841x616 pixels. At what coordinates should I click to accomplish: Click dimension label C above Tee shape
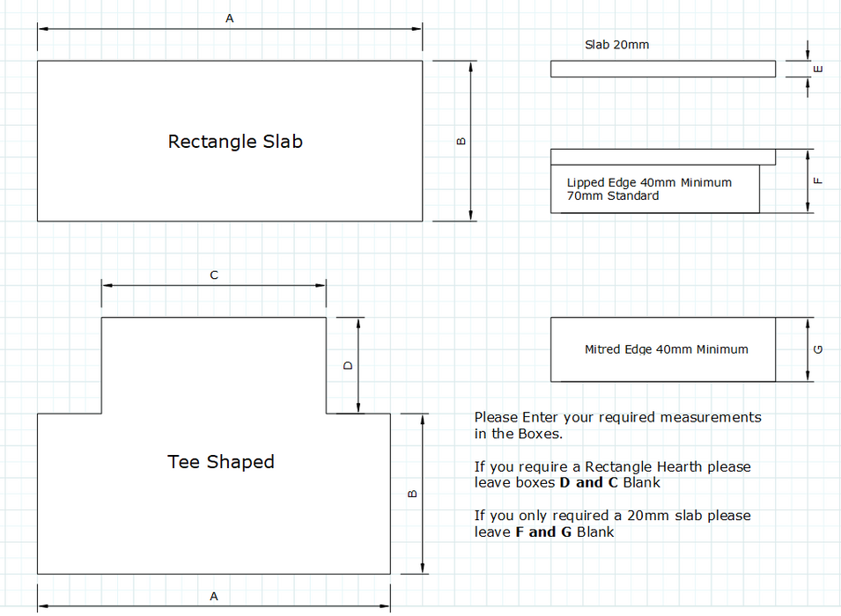(x=214, y=275)
